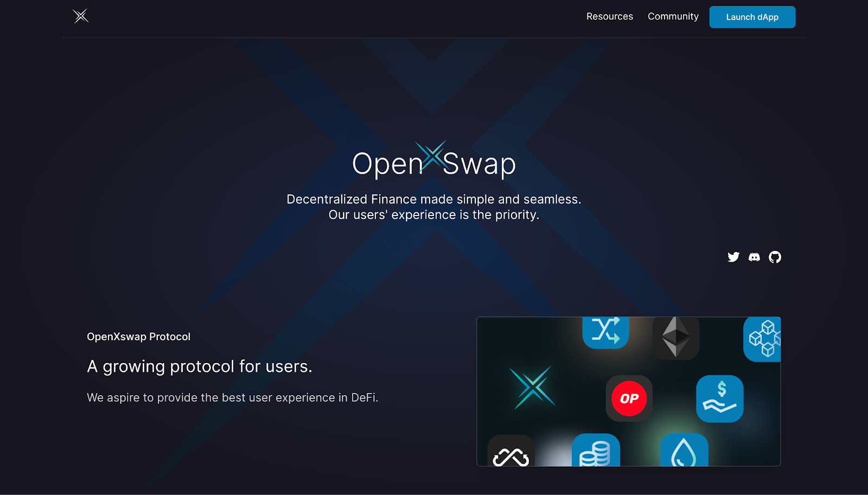The height and width of the screenshot is (495, 868).
Task: Open the GitHub icon link
Action: [x=775, y=257]
